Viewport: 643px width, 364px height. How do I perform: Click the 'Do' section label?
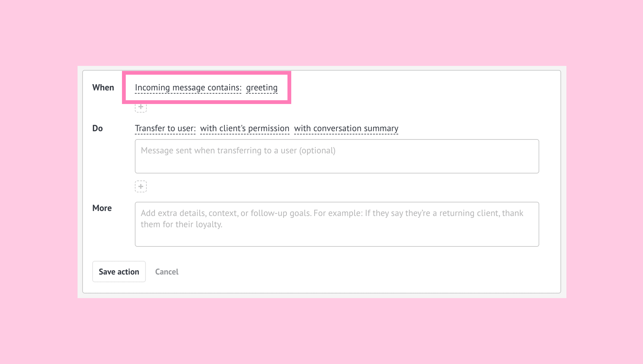tap(97, 128)
